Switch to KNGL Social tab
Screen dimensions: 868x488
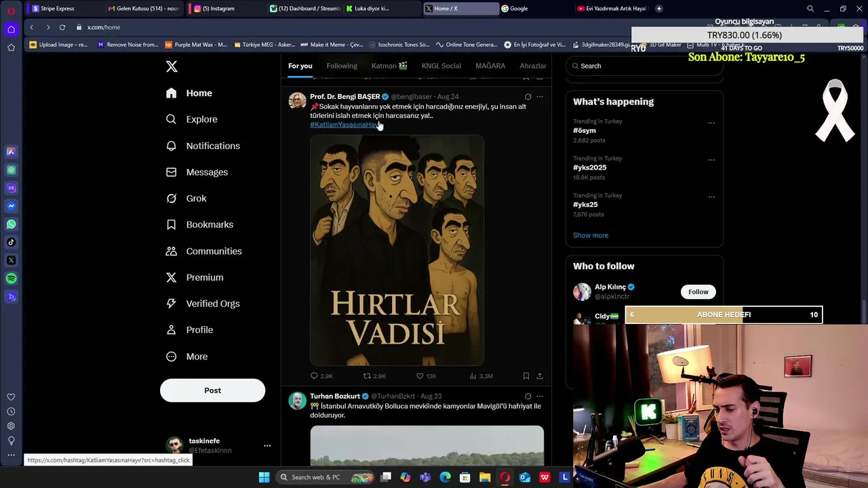(441, 66)
